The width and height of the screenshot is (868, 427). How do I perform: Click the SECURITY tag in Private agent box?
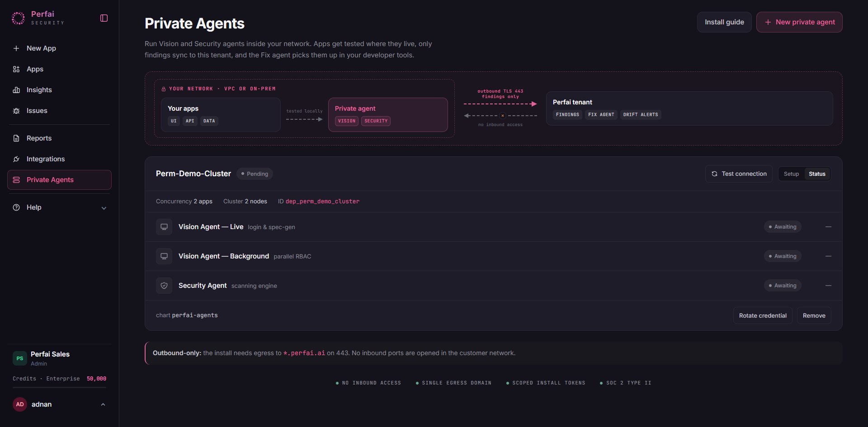(376, 121)
